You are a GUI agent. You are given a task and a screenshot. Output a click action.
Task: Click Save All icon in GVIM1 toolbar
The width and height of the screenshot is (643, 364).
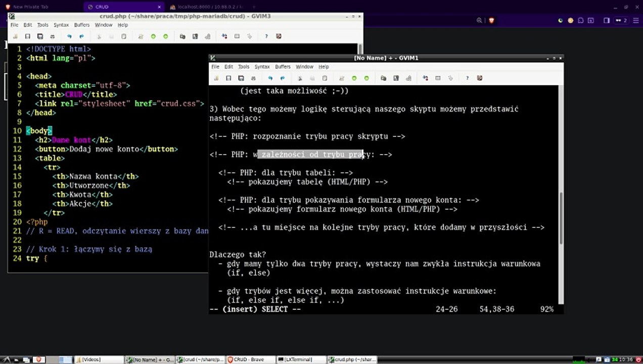[x=241, y=78]
